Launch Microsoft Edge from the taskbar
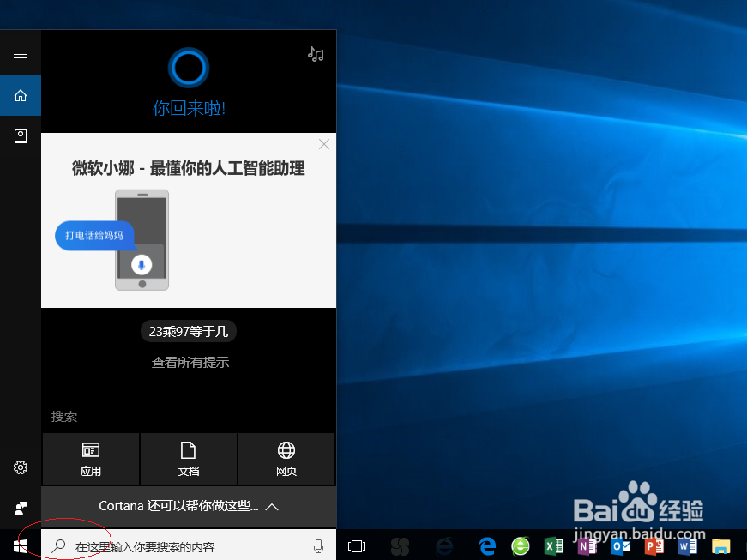Image resolution: width=747 pixels, height=560 pixels. coord(486,545)
